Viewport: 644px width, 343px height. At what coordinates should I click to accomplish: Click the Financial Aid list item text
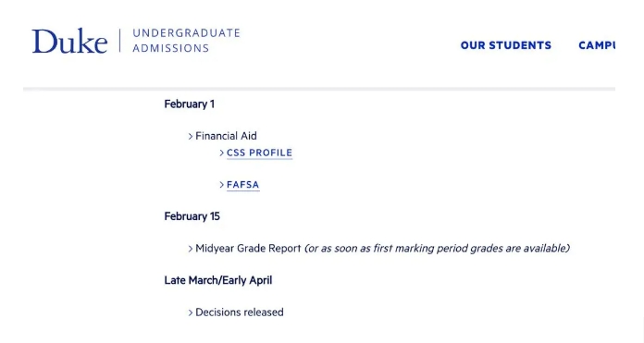(226, 136)
